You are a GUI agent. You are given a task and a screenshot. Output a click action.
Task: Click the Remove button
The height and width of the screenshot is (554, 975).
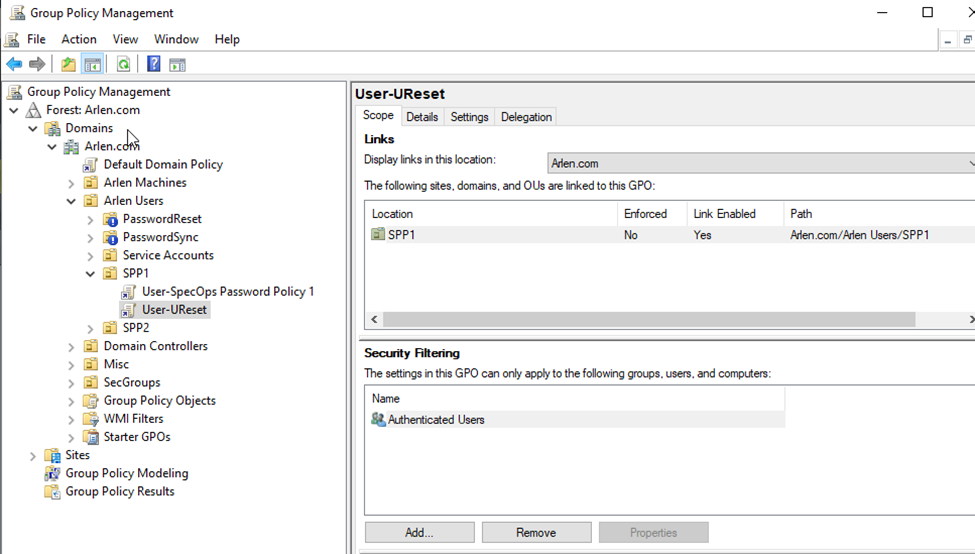[x=537, y=533]
